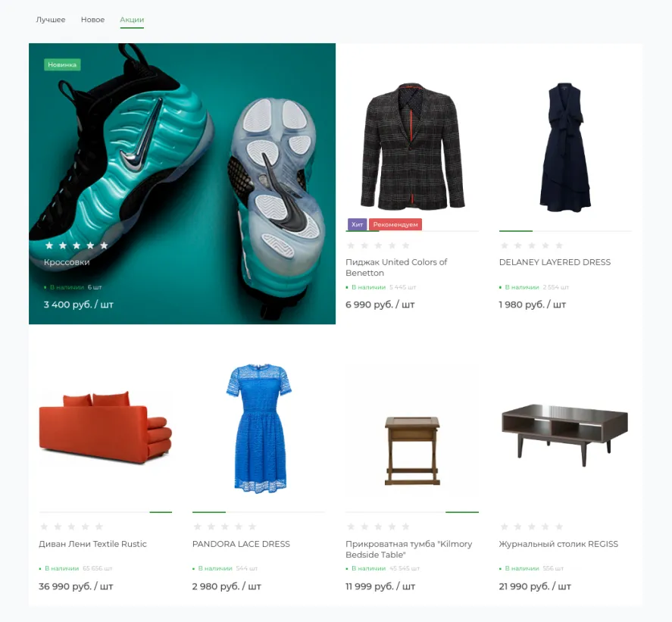Screen dimensions: 672x622
Task: Switch to the Новое tab
Action: point(92,20)
